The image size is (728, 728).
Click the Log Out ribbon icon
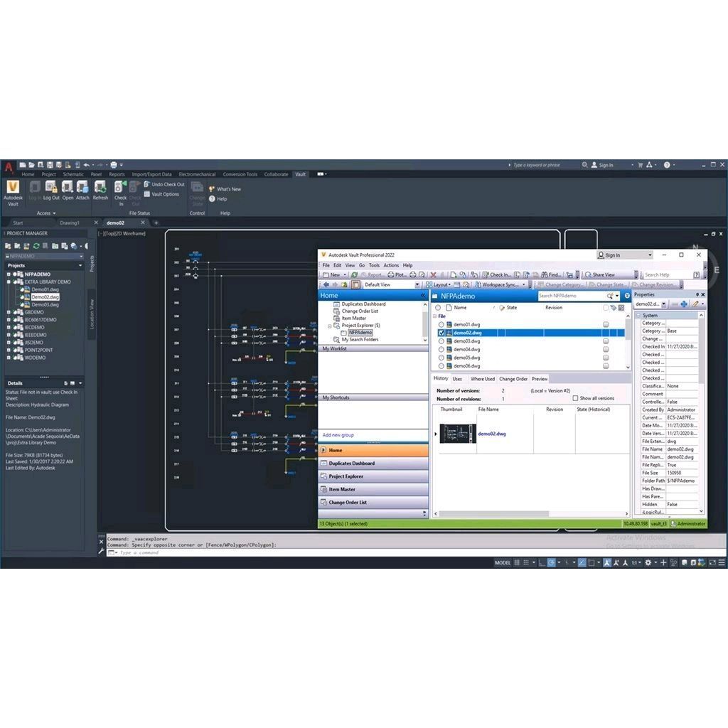(51, 191)
